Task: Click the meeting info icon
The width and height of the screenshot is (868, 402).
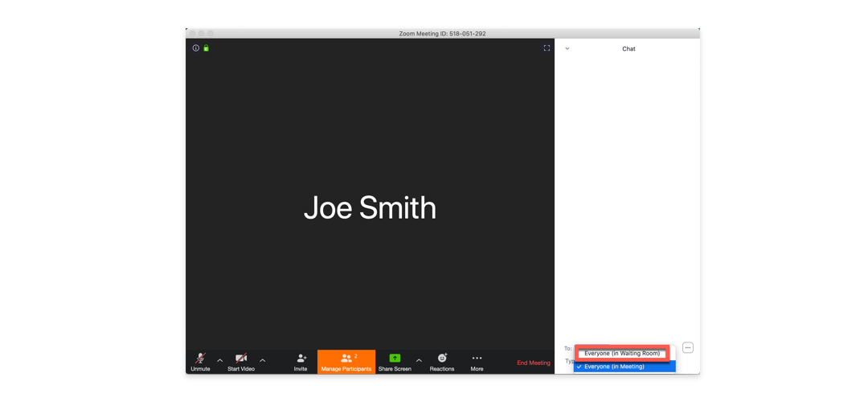Action: click(x=195, y=48)
